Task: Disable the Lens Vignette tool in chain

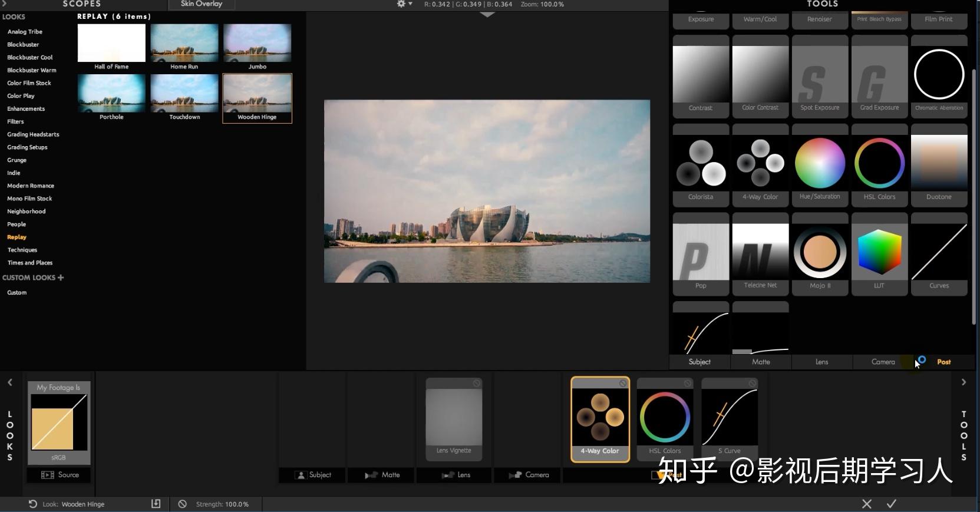Action: [476, 384]
